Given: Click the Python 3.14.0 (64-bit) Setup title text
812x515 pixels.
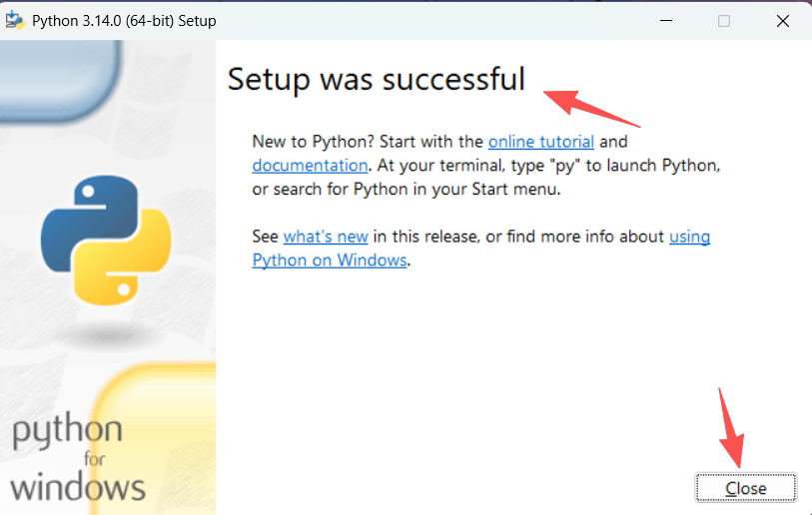Looking at the screenshot, I should click(124, 20).
